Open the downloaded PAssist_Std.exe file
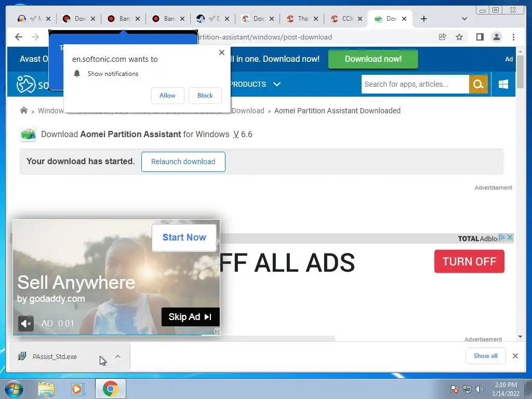Viewport: 532px width, 399px height. [54, 356]
